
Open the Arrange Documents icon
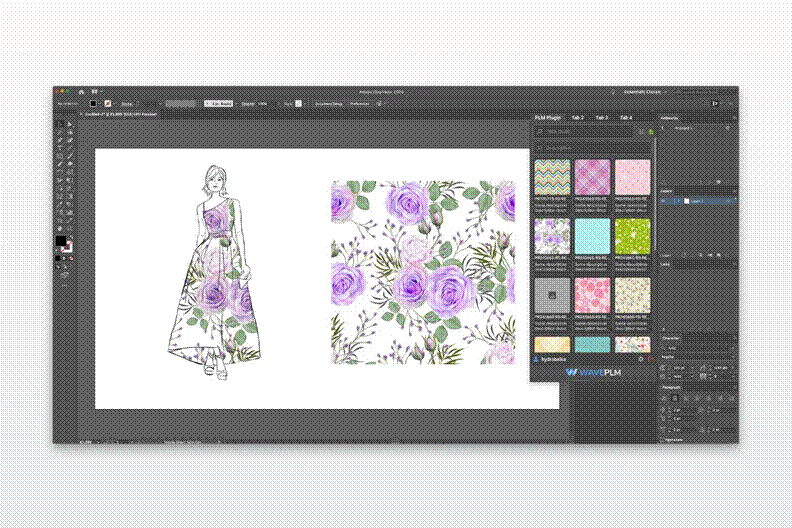pyautogui.click(x=94, y=91)
